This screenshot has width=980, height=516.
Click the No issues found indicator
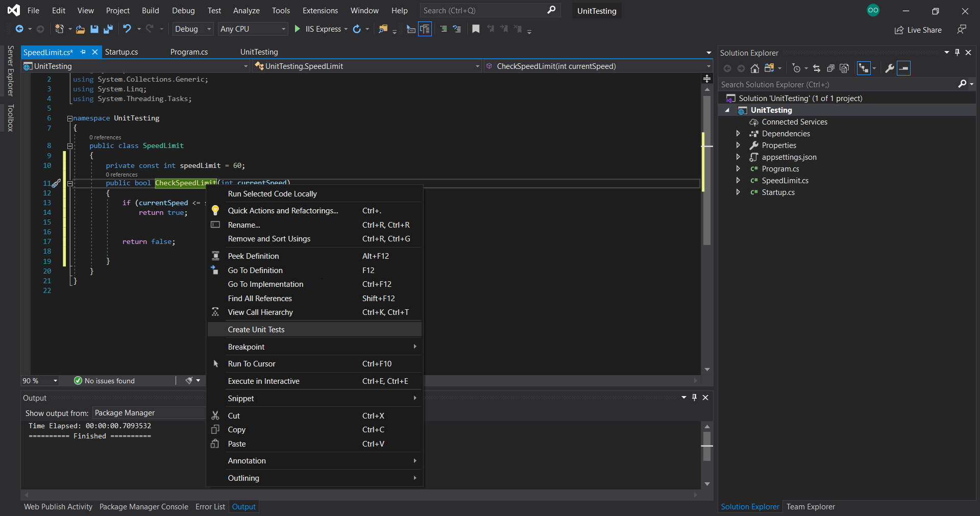pos(105,381)
